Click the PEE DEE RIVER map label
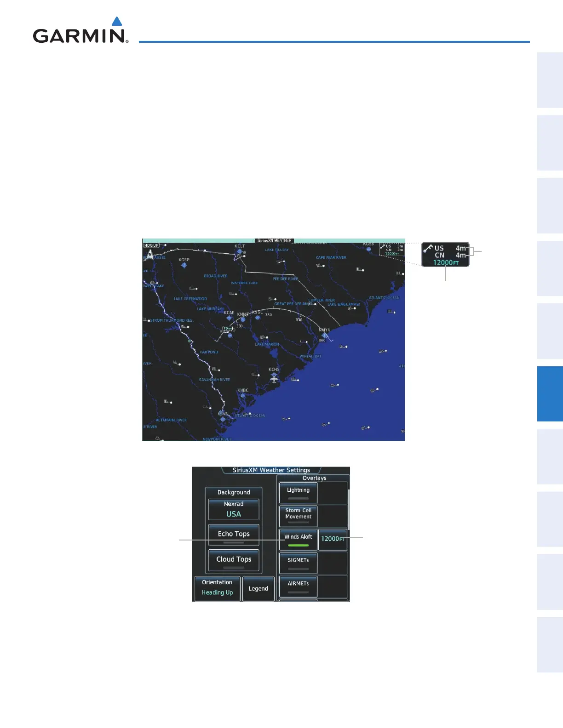The height and width of the screenshot is (728, 563). [285, 279]
